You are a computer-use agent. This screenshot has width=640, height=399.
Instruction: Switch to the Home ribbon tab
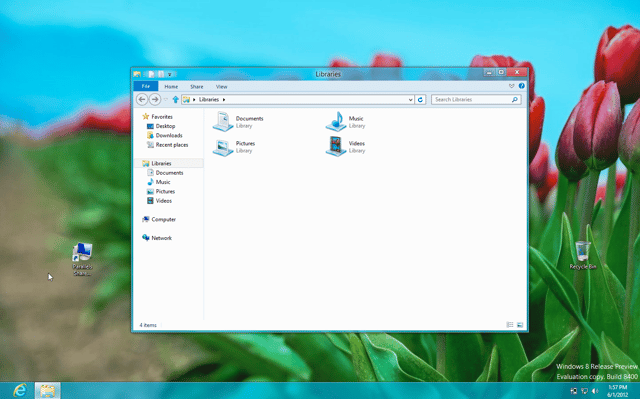[x=171, y=86]
